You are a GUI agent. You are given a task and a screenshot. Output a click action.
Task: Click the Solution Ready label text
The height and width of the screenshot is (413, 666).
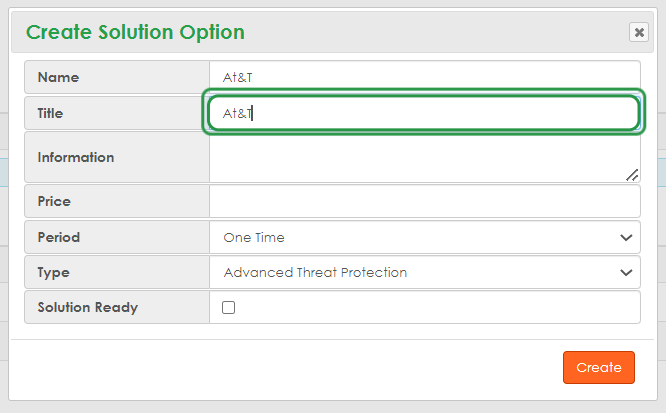87,307
